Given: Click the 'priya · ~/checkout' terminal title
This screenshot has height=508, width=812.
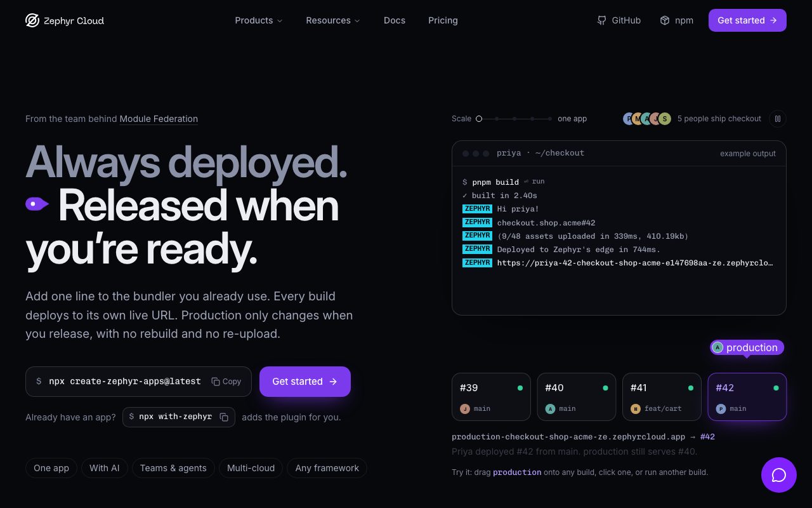Looking at the screenshot, I should pos(540,153).
